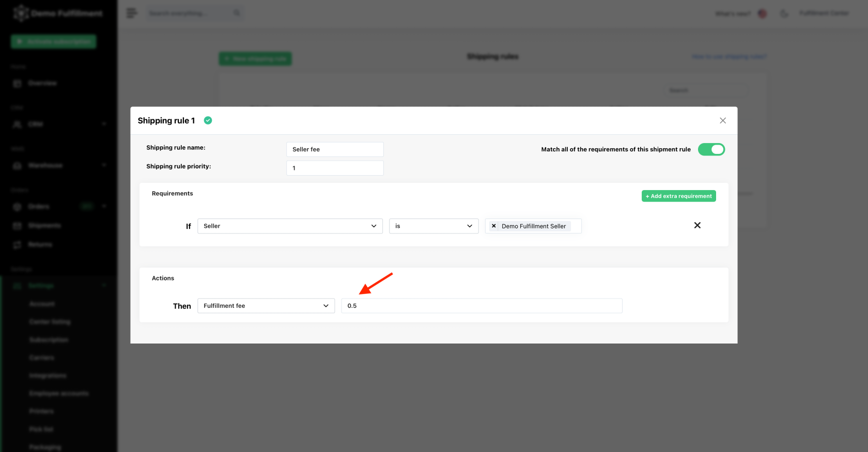Expand the Warehouse sidebar item
This screenshot has height=452, width=868.
pyautogui.click(x=59, y=165)
